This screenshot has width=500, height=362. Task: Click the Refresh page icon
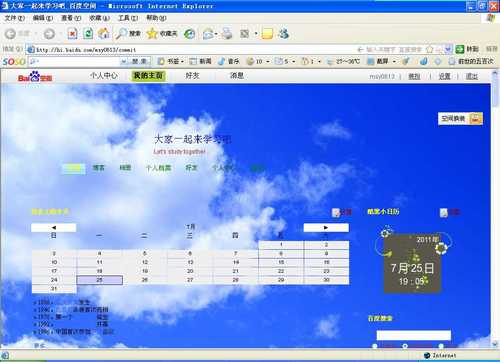[88, 33]
